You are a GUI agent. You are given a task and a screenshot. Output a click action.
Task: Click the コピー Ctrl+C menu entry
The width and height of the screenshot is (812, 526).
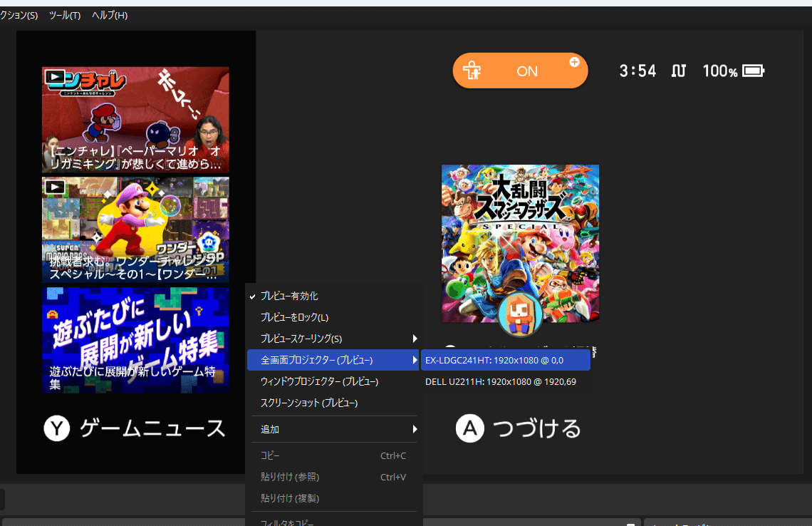coord(333,455)
